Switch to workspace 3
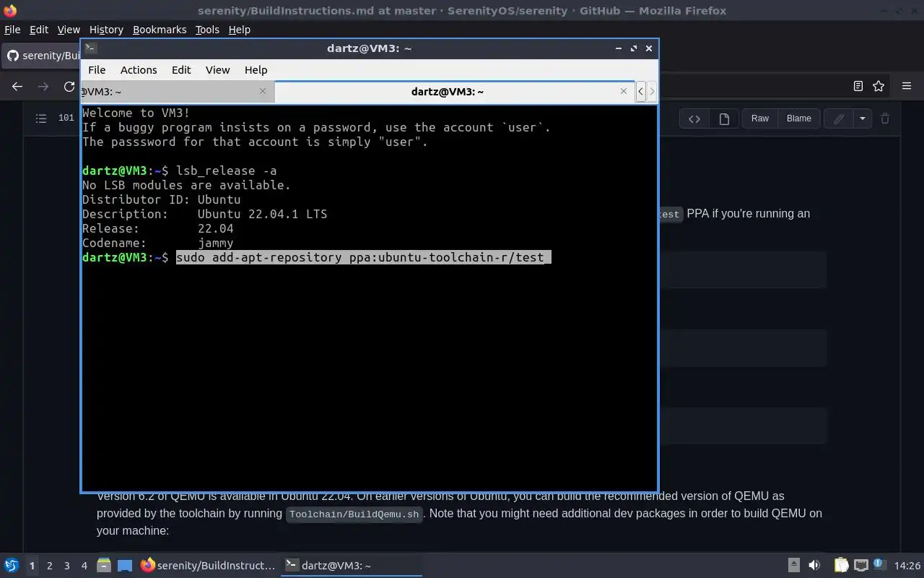 click(66, 566)
